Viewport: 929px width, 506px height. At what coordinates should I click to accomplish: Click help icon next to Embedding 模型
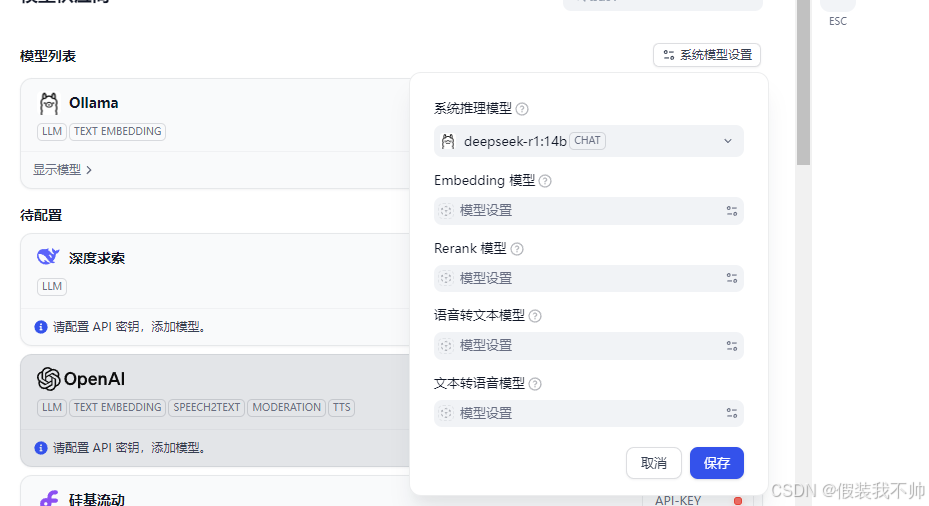545,181
